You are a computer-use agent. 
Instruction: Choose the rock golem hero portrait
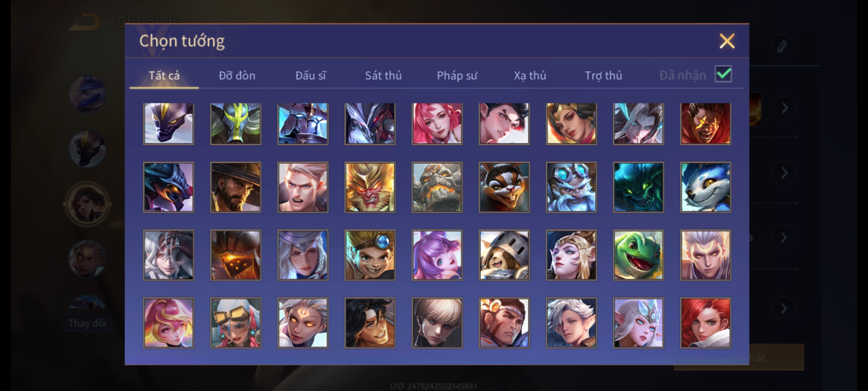[x=437, y=187]
